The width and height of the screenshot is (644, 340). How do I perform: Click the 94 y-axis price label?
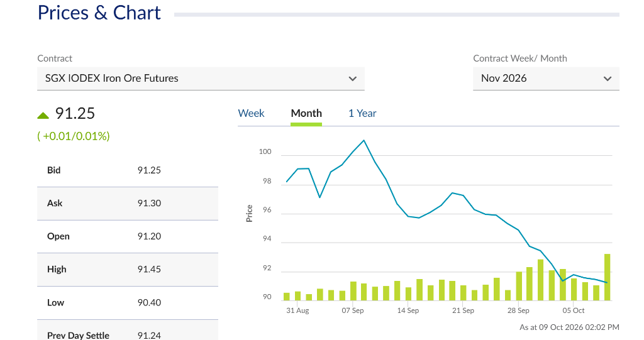click(x=267, y=239)
